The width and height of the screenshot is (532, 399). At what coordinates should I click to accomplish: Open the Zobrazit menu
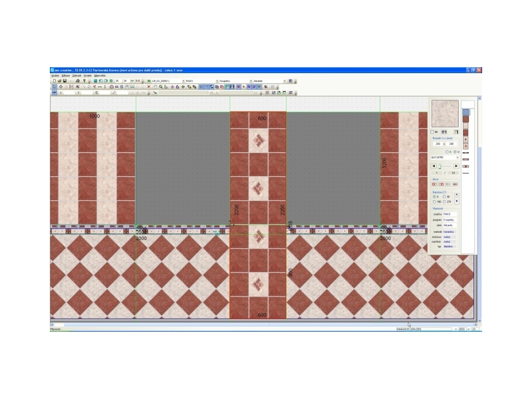[x=76, y=76]
